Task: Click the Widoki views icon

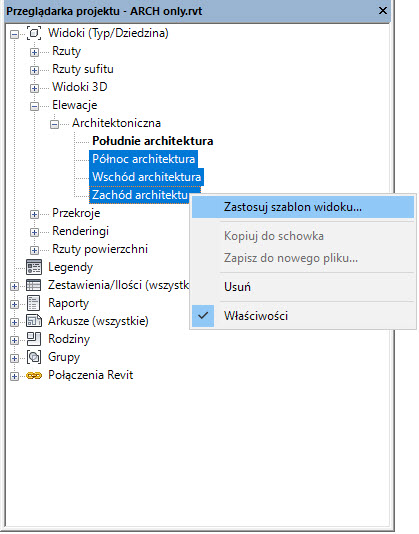Action: 34,33
